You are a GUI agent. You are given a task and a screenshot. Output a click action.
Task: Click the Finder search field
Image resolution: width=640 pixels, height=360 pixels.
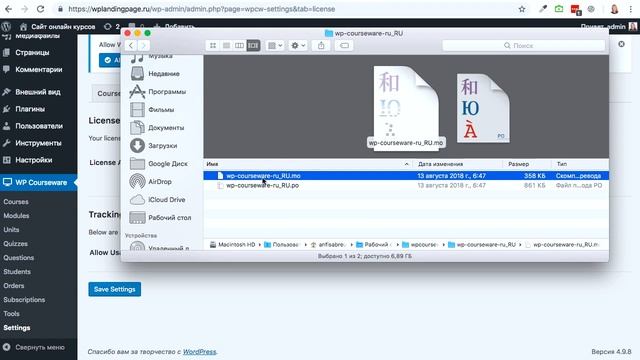point(524,45)
